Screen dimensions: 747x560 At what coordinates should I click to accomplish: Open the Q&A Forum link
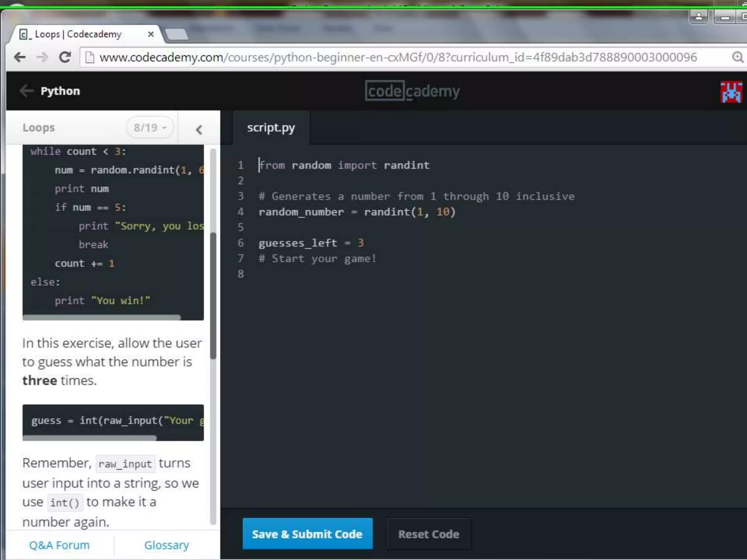[59, 545]
